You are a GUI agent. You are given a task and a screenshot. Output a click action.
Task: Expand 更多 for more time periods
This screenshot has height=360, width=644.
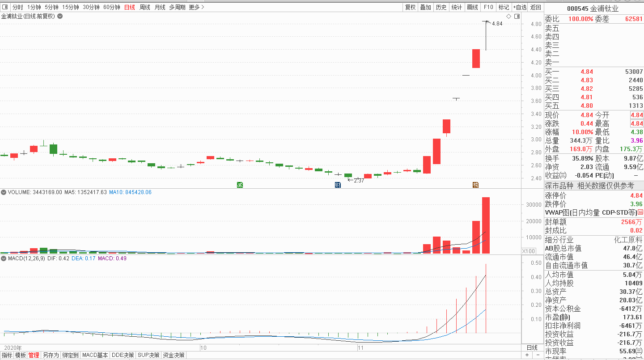(196, 7)
